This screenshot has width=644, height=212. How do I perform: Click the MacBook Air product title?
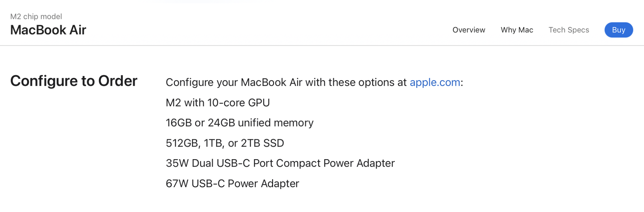point(48,30)
